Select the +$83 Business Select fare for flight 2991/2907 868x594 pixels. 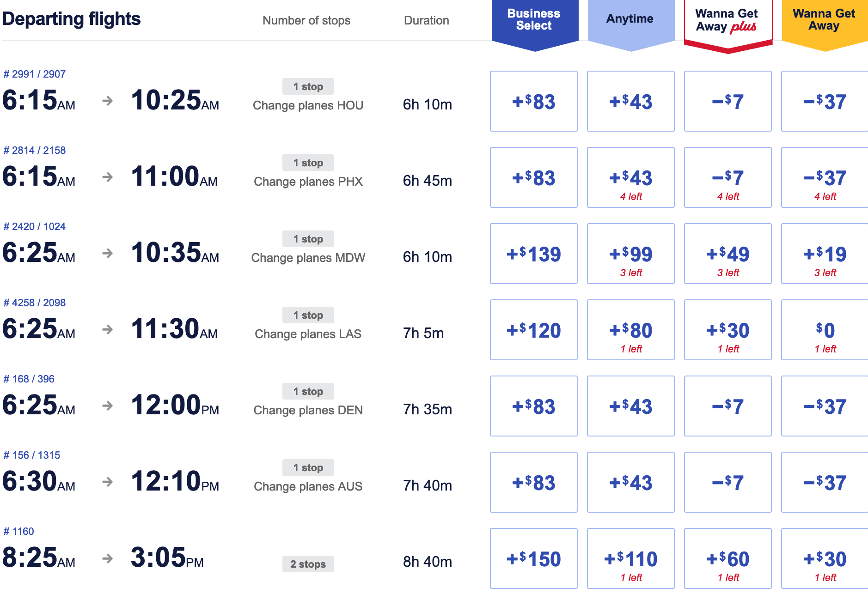(533, 101)
